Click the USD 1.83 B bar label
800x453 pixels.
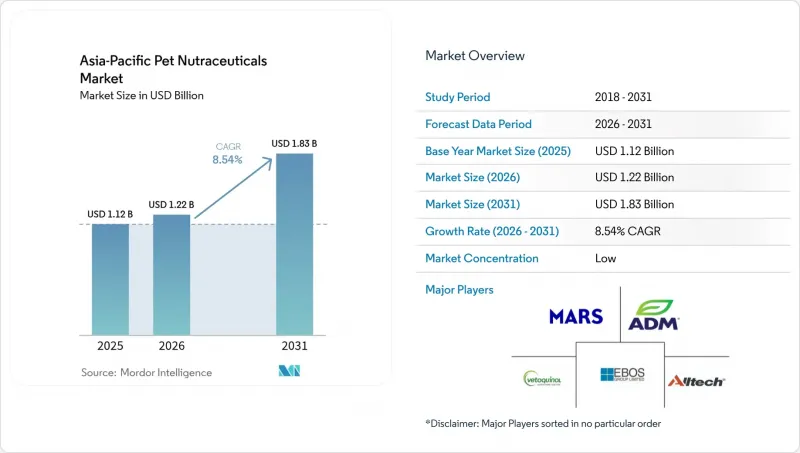click(294, 144)
